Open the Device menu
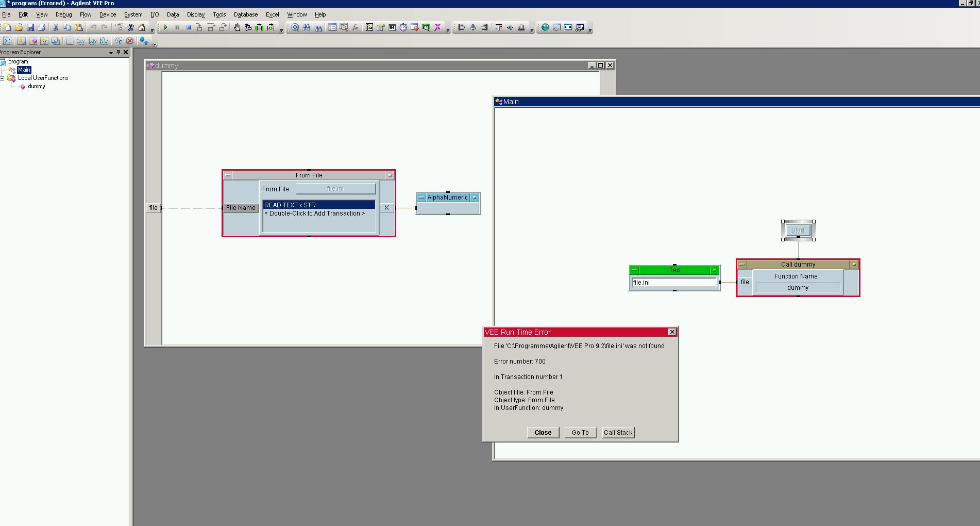The height and width of the screenshot is (526, 980). [107, 14]
